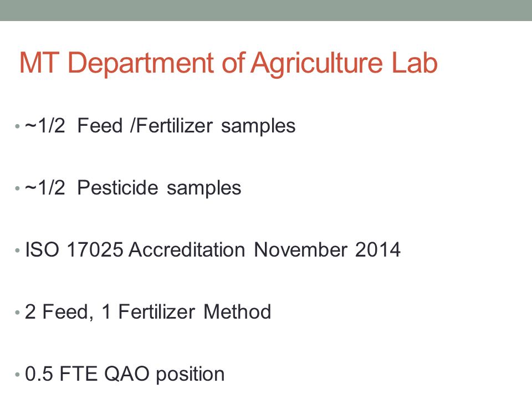Click the word Department in the title
This screenshot has width=532, height=399.
click(x=141, y=64)
